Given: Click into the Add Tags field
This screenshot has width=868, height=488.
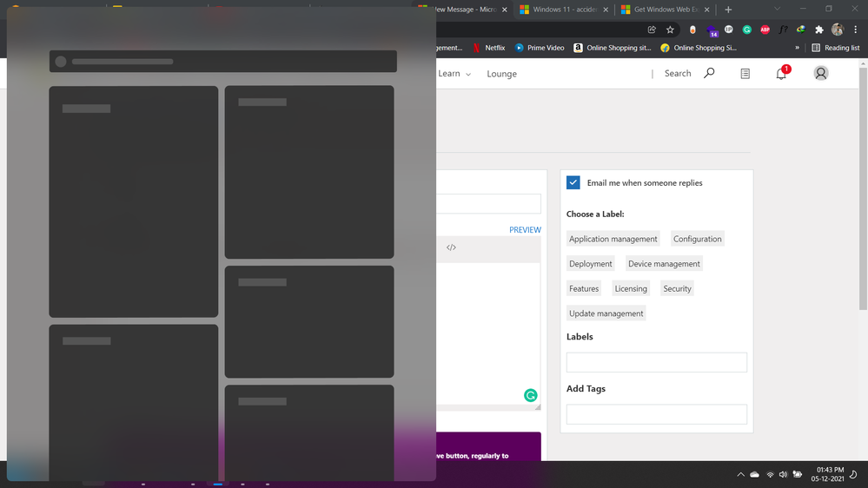Looking at the screenshot, I should (657, 414).
